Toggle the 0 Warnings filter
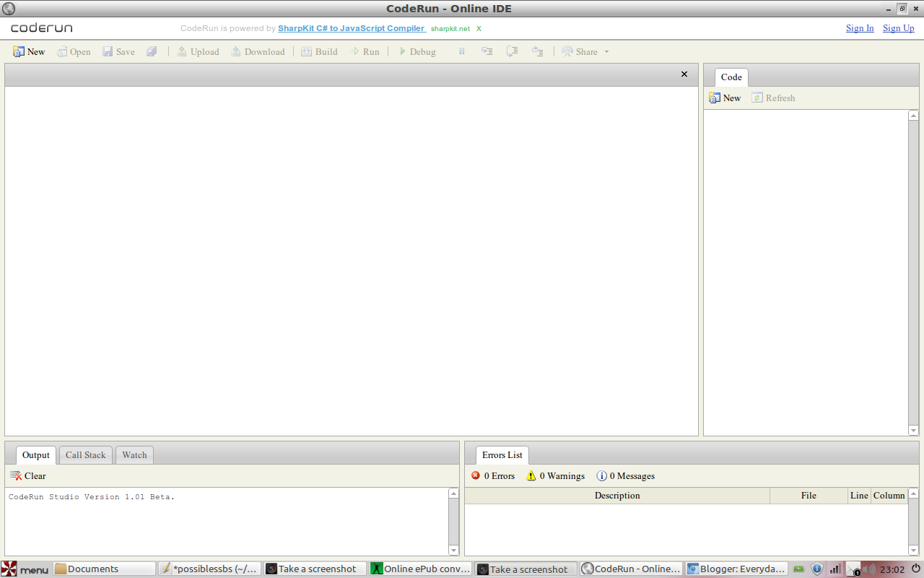 [x=556, y=475]
